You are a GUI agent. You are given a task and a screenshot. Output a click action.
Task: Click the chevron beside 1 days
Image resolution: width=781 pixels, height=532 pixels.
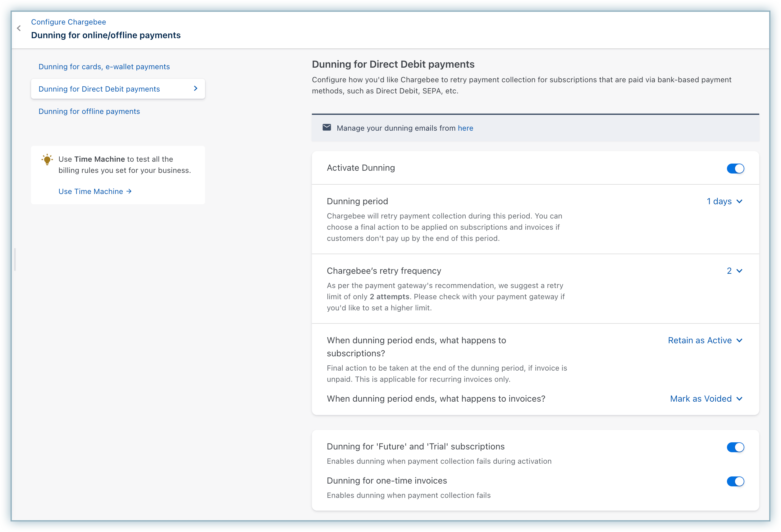click(x=739, y=201)
